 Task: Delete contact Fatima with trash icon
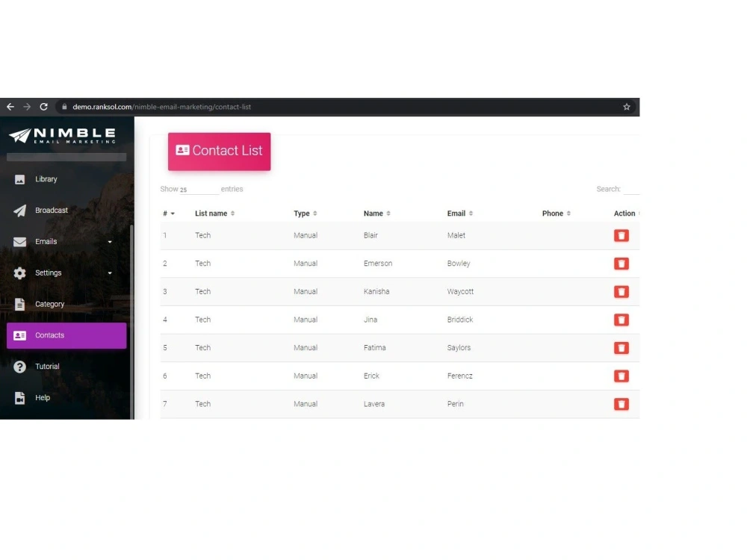pos(622,348)
